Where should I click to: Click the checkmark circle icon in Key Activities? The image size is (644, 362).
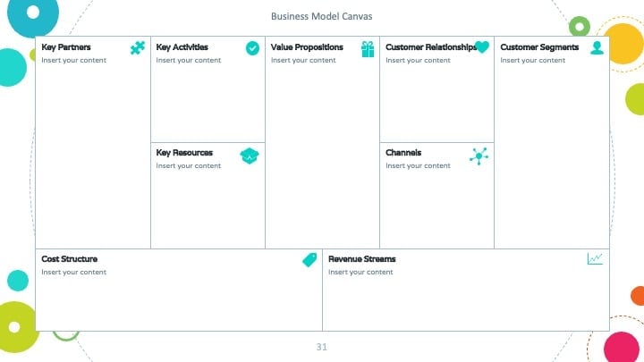tap(252, 48)
